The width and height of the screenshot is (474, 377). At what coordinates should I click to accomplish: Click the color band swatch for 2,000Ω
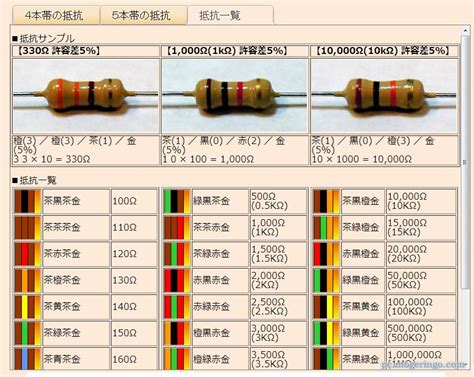point(177,280)
